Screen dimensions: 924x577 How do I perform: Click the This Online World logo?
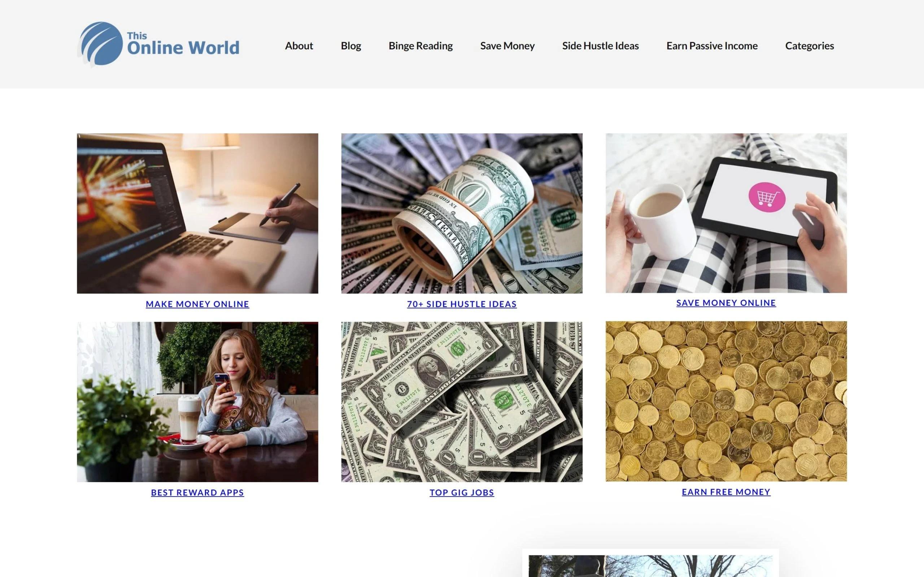point(158,44)
